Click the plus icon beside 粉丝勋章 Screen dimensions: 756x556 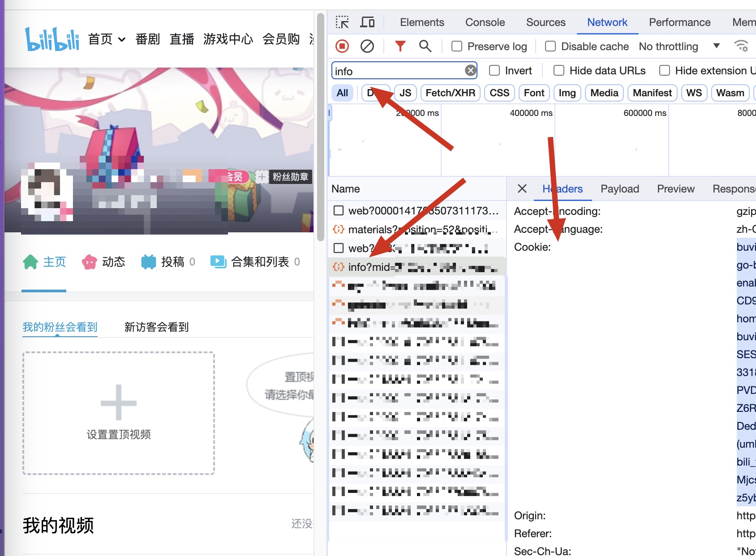(x=262, y=177)
